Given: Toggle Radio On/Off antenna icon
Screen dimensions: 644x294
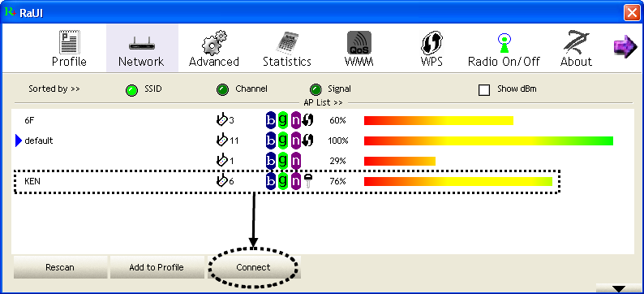Looking at the screenshot, I should pos(504,42).
